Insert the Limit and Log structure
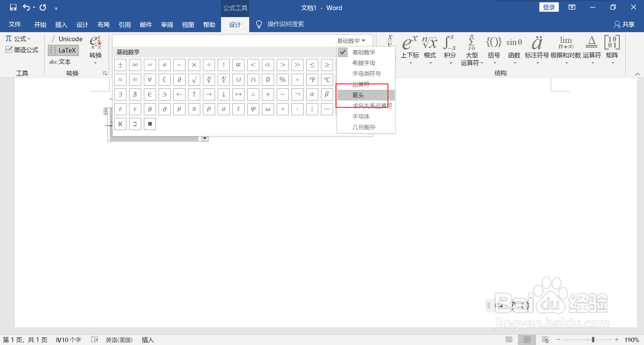This screenshot has height=345, width=644. point(566,47)
